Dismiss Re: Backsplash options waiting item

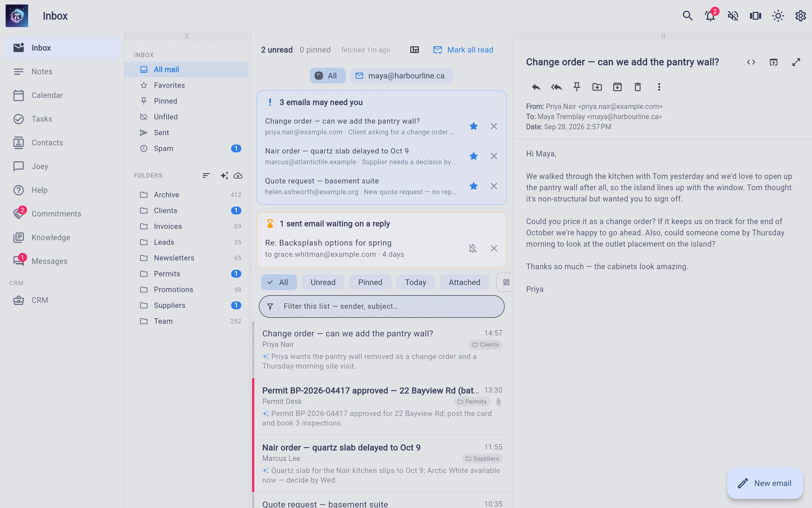point(494,248)
